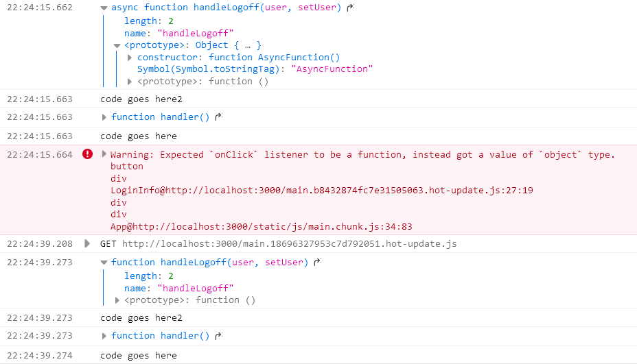637x364 pixels.
Task: Click function handler() text at 22:24:15.663
Action: pyautogui.click(x=161, y=117)
